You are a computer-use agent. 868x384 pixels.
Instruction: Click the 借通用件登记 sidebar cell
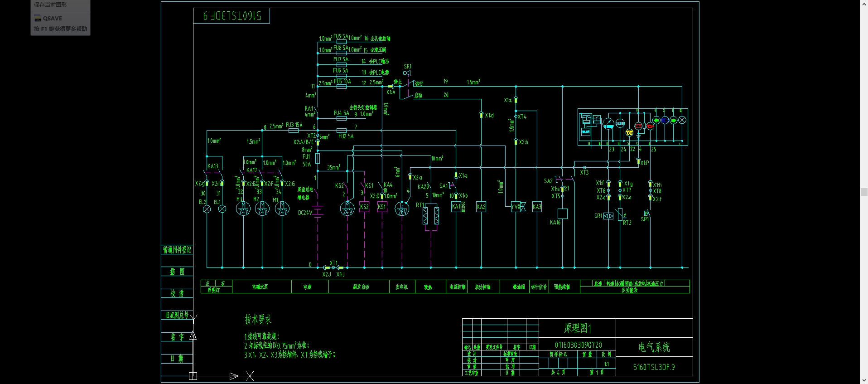pos(177,250)
